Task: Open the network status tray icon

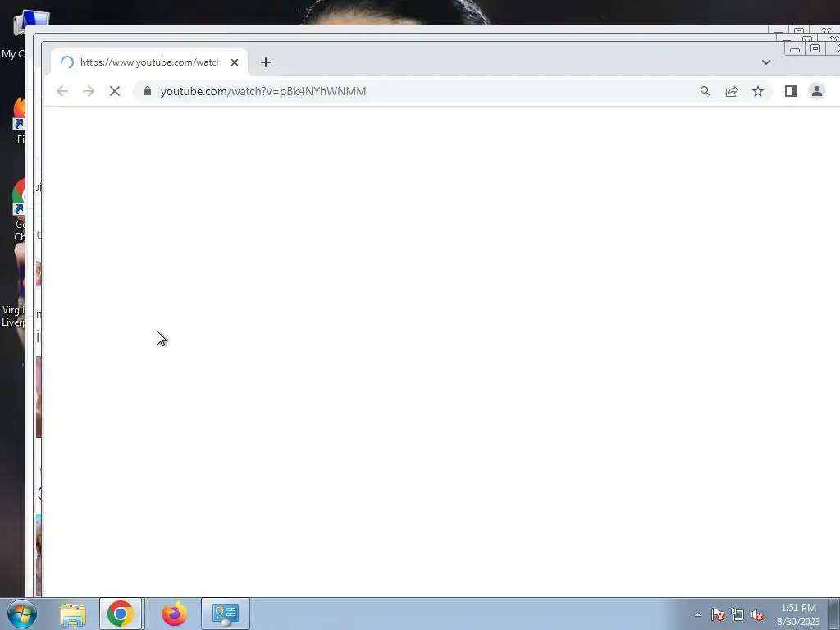Action: click(737, 614)
